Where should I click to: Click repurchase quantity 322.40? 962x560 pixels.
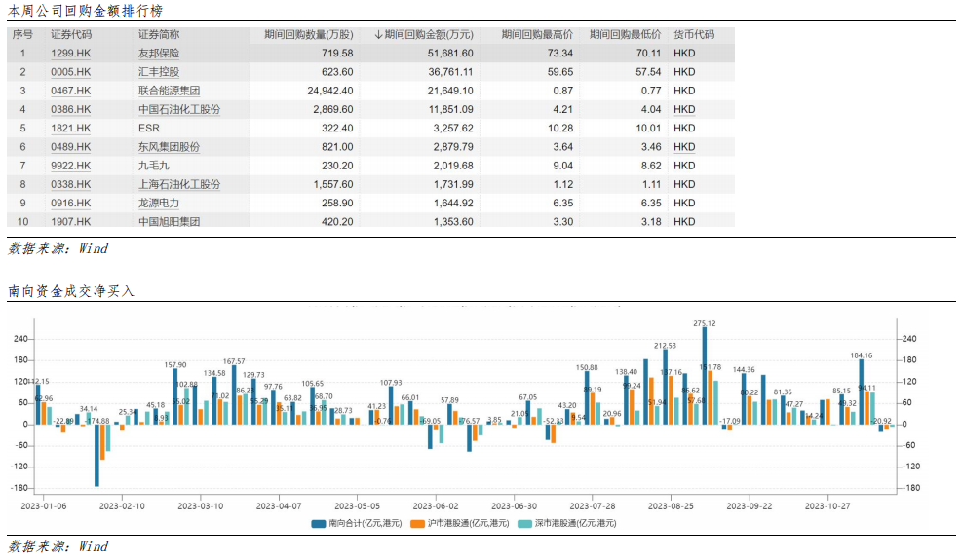pyautogui.click(x=337, y=129)
